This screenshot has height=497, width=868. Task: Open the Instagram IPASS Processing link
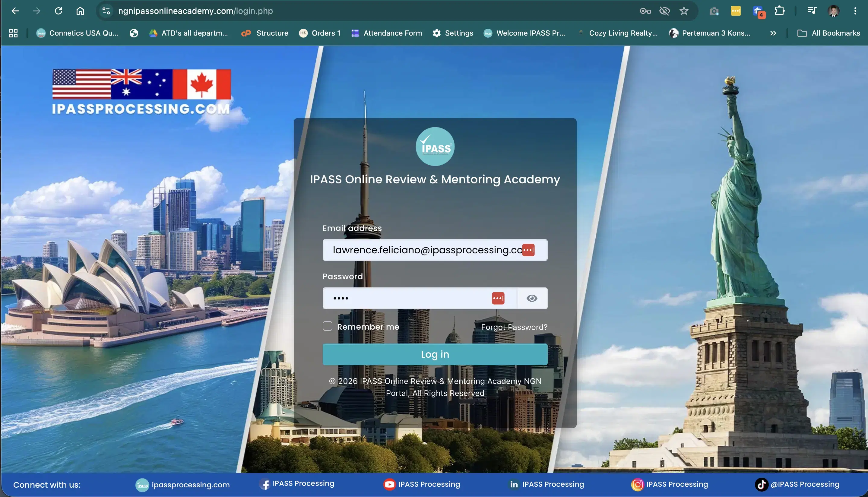670,484
